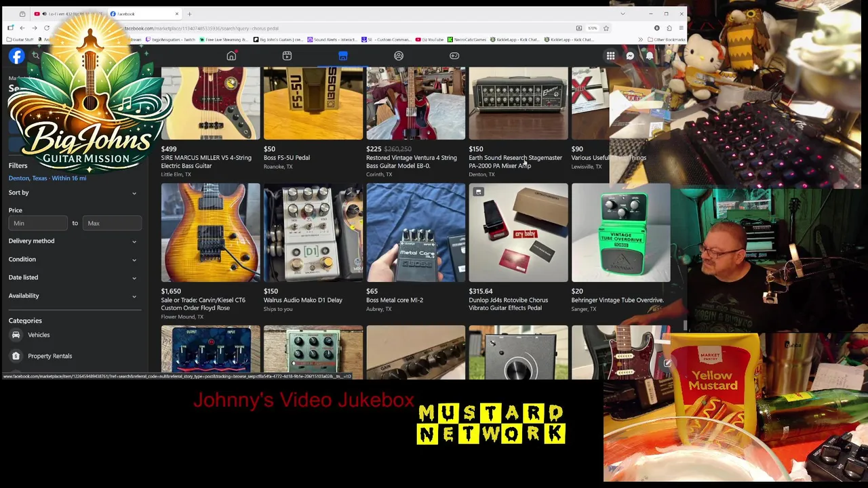Screen dimensions: 868x488
Task: Open bigjohnsguitars - Twitch bookmark
Action: [x=170, y=39]
